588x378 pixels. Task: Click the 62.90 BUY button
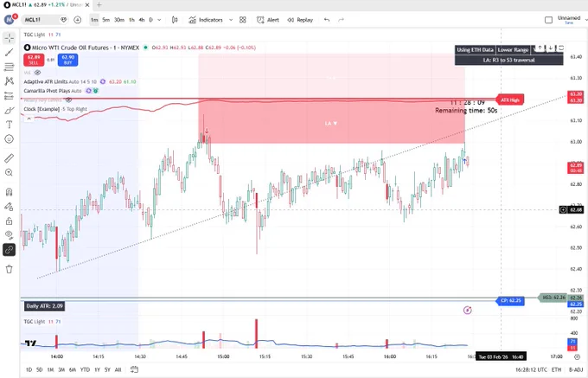[x=67, y=60]
